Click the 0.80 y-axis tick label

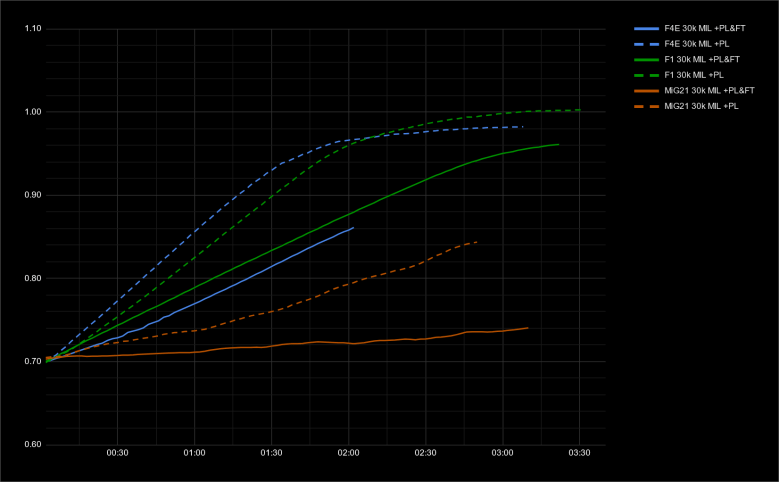click(31, 278)
